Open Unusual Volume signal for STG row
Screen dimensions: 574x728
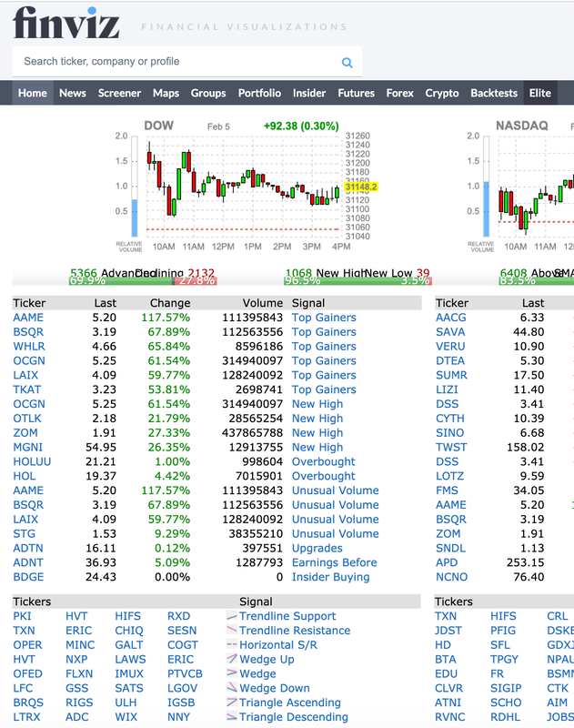click(335, 533)
